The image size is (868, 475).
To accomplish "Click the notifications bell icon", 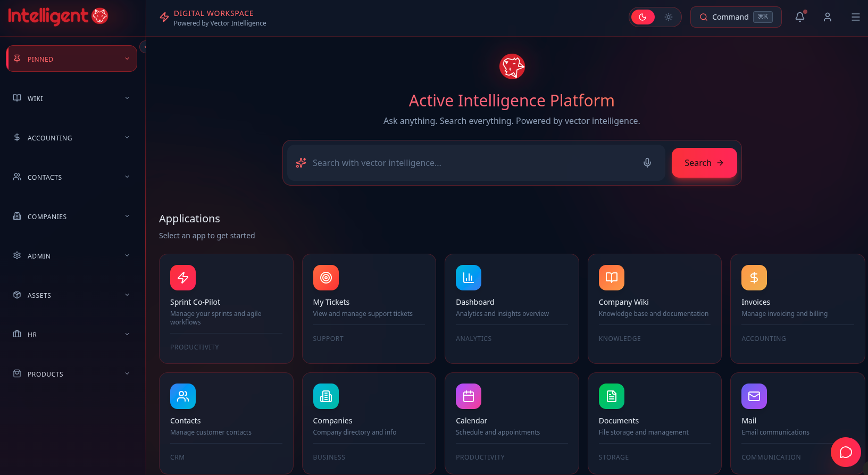I will pos(799,17).
